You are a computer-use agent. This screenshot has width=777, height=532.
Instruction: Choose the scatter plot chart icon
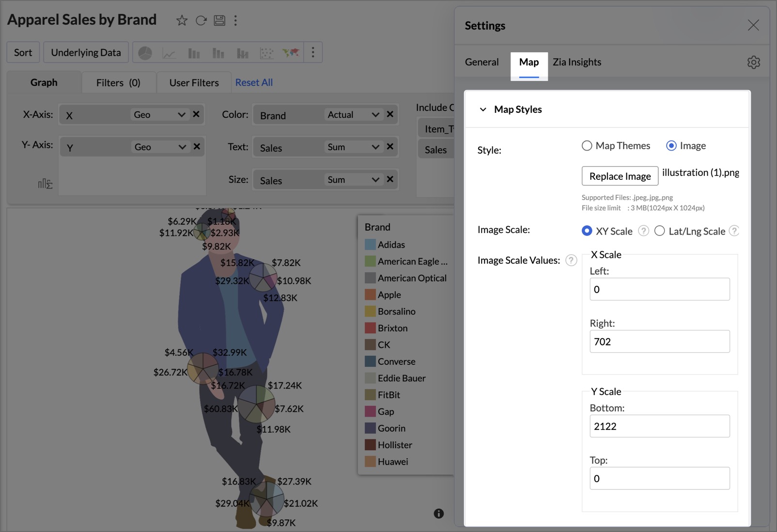(x=266, y=53)
